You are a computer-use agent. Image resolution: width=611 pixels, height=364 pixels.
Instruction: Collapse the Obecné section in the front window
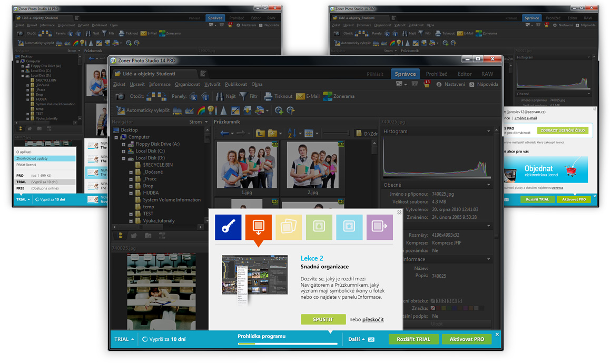click(x=489, y=185)
